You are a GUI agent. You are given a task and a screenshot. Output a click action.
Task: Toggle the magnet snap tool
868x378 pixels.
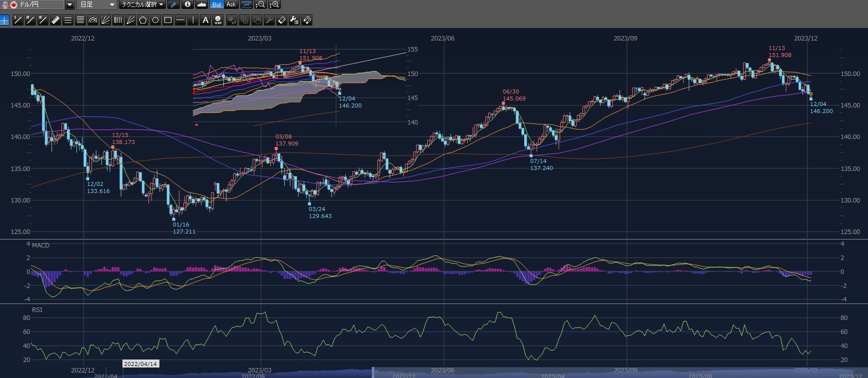(307, 20)
